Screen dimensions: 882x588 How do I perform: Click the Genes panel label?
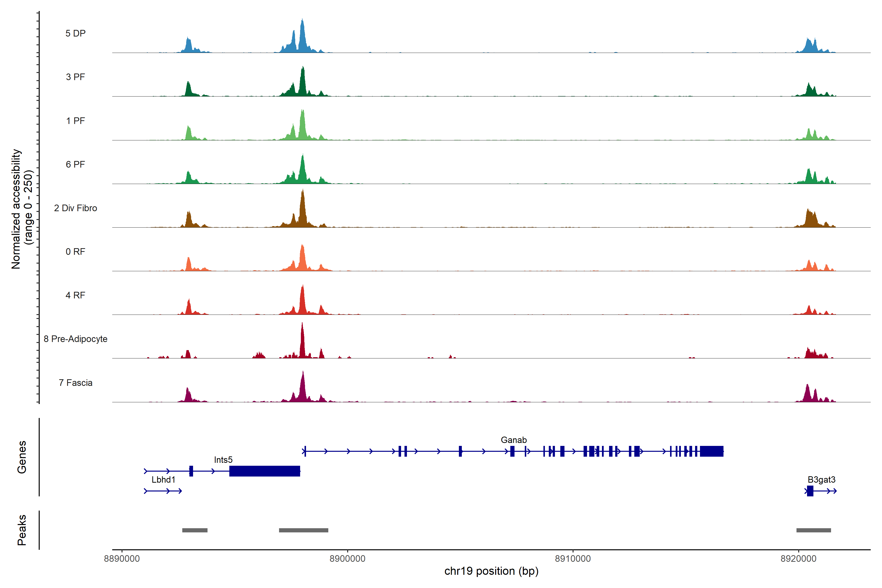point(22,457)
